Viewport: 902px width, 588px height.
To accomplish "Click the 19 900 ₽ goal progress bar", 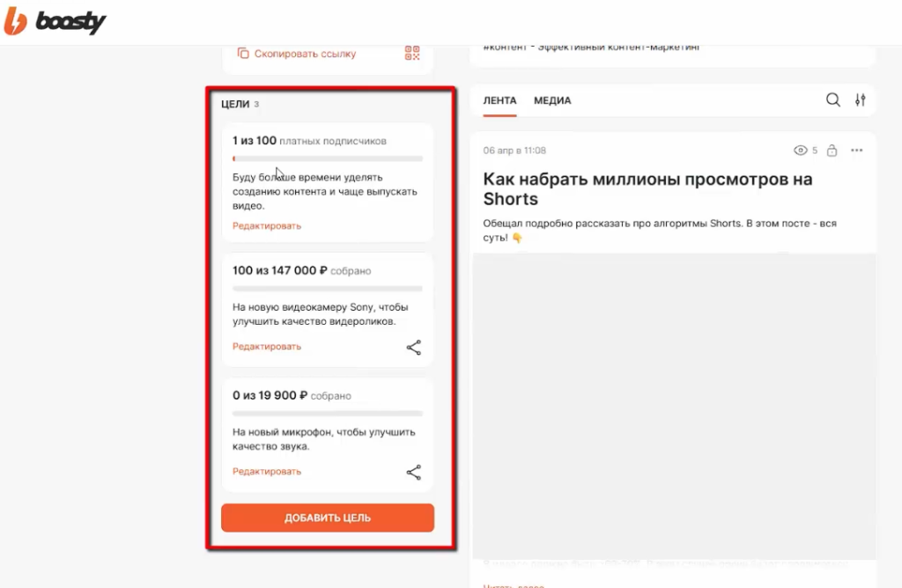I will 328,413.
